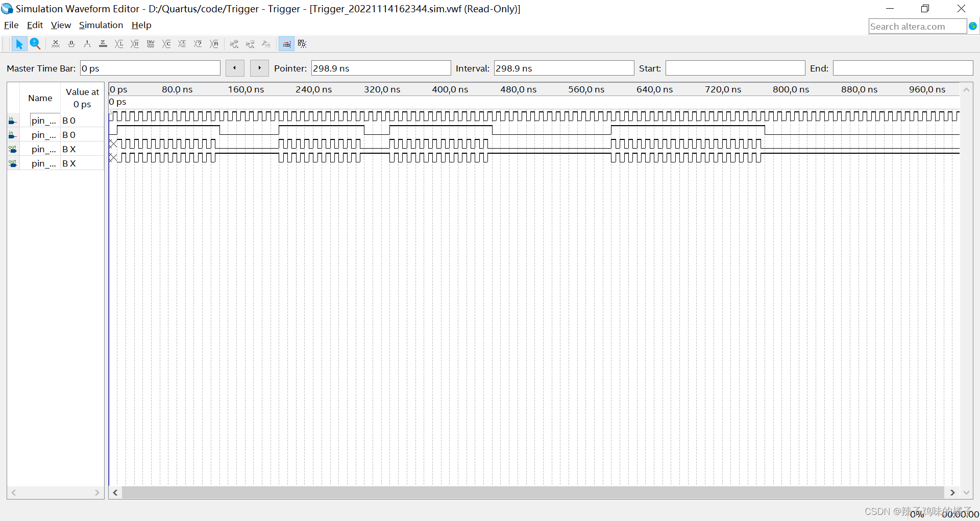Select the first input pin row
The width and height of the screenshot is (980, 521).
(56, 121)
